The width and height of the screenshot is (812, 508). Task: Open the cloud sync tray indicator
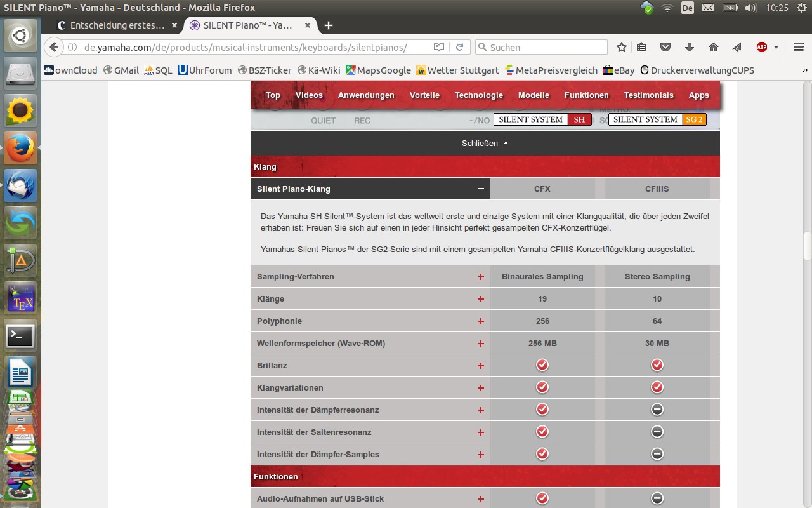coord(647,8)
